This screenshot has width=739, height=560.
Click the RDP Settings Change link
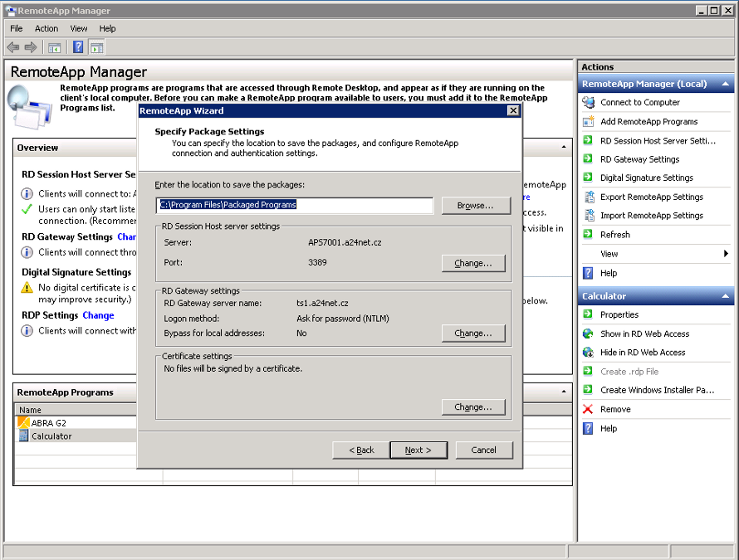point(98,315)
